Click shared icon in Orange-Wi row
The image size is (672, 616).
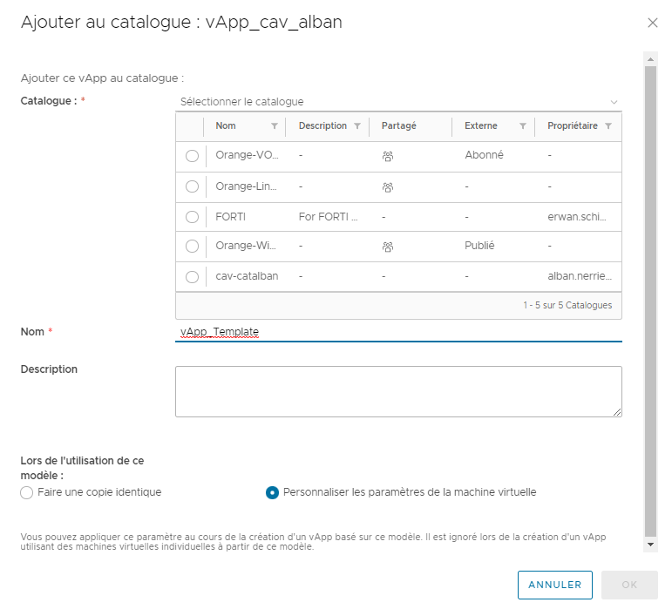pos(388,247)
